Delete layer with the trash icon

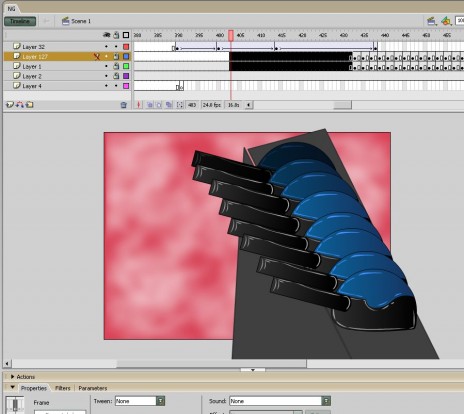[123, 105]
